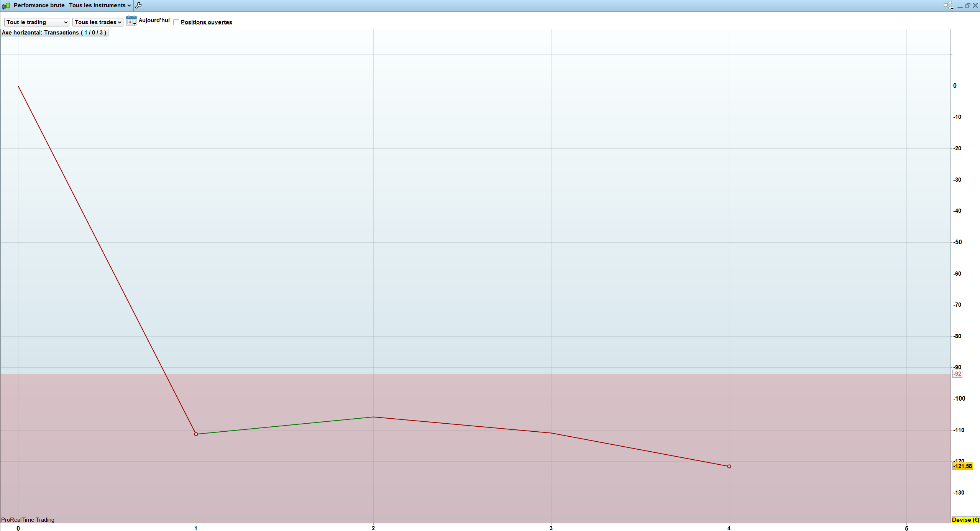This screenshot has width=980, height=531.
Task: Close the Performance brute window
Action: (x=975, y=5)
